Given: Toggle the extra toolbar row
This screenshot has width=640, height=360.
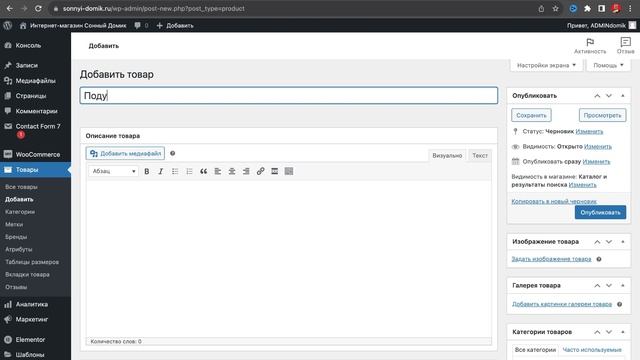Looking at the screenshot, I should pos(289,171).
